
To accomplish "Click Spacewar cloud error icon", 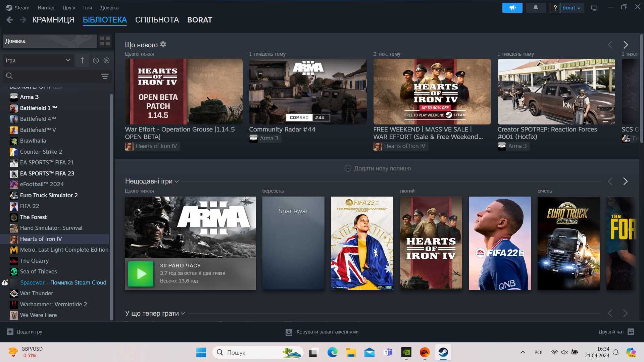I will (x=5, y=283).
